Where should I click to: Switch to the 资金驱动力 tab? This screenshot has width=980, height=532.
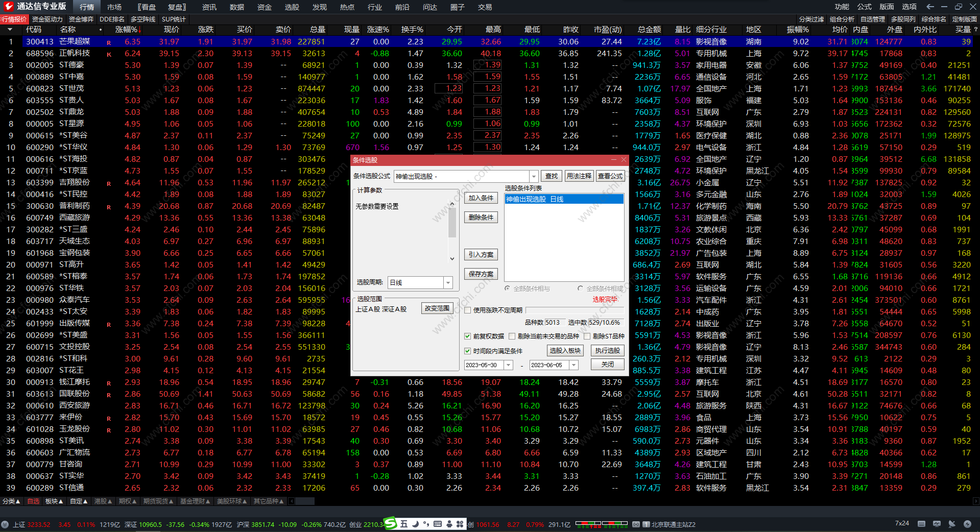click(x=47, y=19)
